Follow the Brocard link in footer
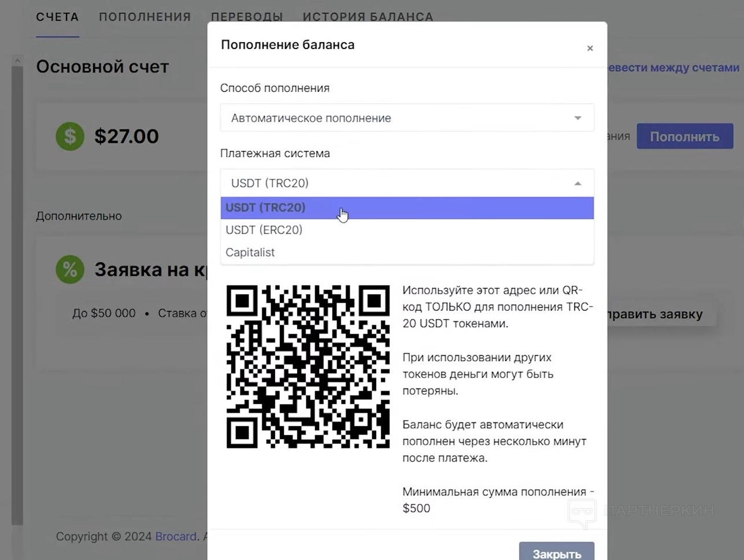The height and width of the screenshot is (560, 744). point(176,536)
